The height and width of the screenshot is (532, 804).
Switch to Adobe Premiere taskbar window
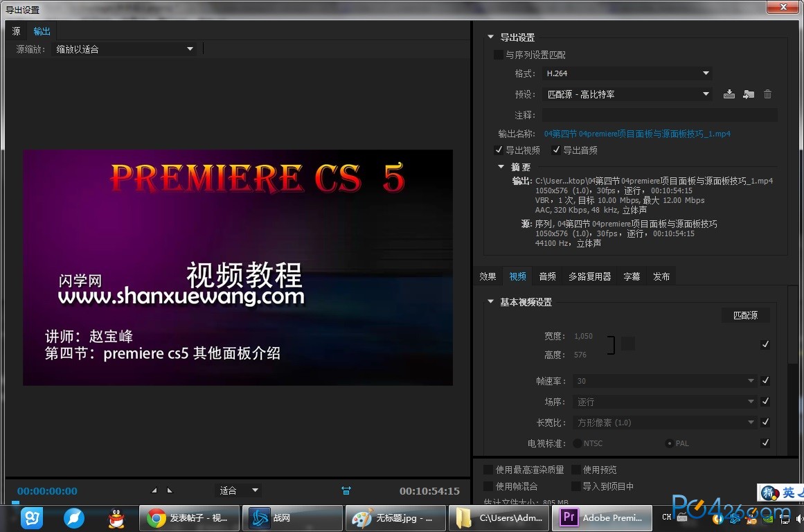602,517
